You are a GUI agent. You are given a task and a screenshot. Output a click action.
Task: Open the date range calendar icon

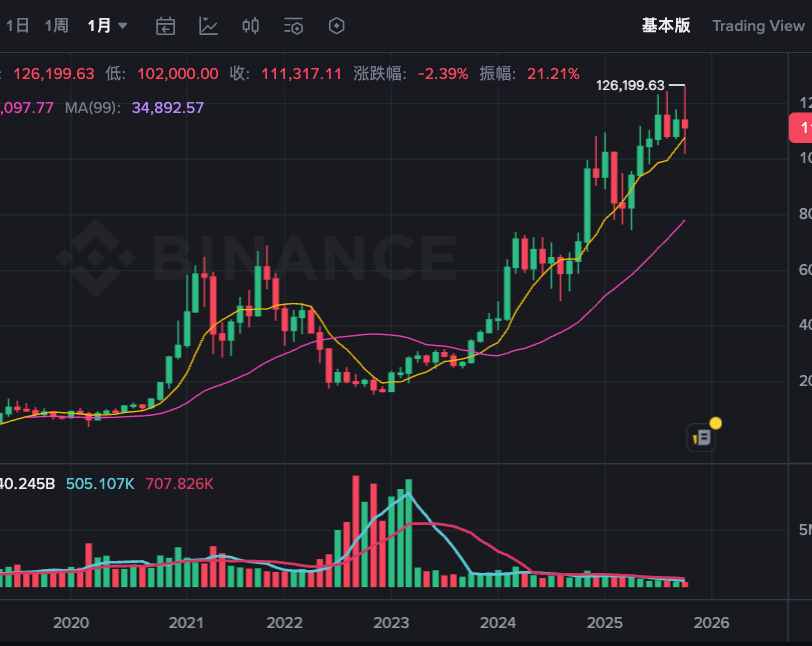(165, 26)
